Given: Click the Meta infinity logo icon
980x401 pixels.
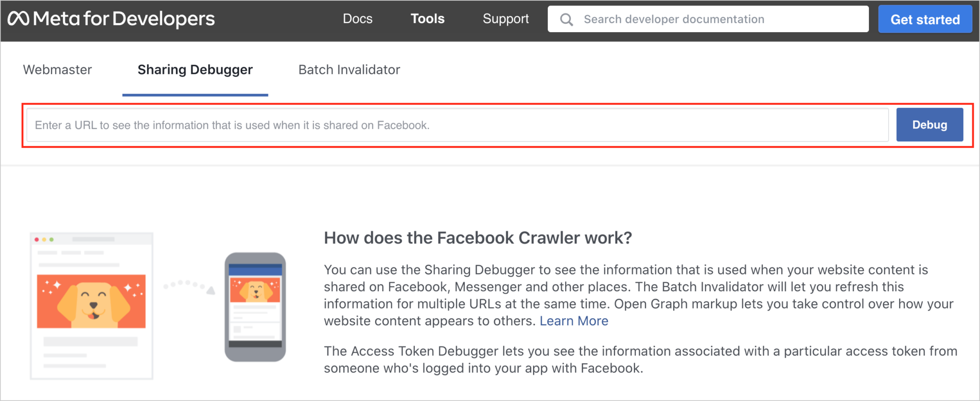Looking at the screenshot, I should [x=18, y=19].
